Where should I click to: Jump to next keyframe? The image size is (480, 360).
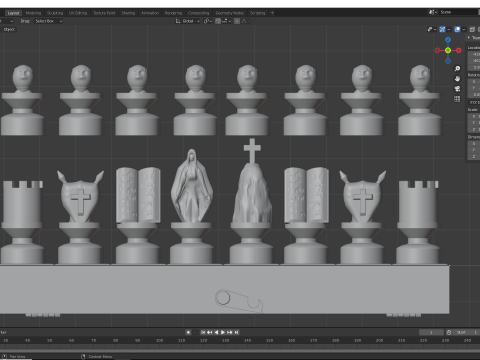click(x=229, y=332)
